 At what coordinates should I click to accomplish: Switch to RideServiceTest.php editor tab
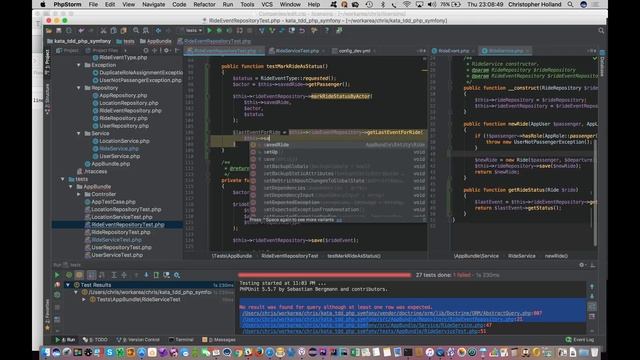(297, 51)
